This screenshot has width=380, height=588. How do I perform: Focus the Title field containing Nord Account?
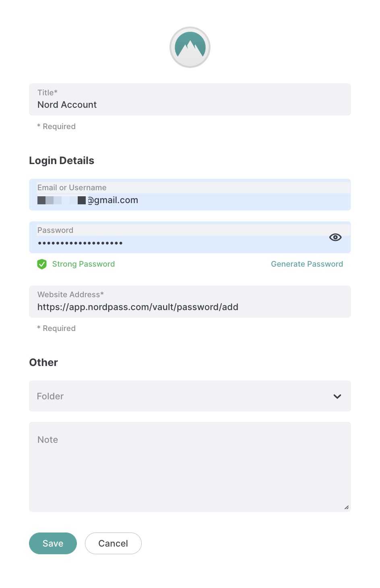(x=190, y=99)
